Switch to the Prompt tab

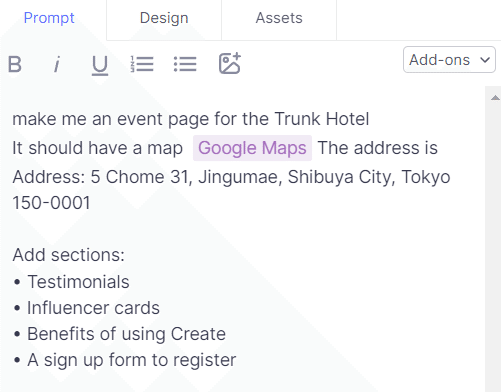49,18
